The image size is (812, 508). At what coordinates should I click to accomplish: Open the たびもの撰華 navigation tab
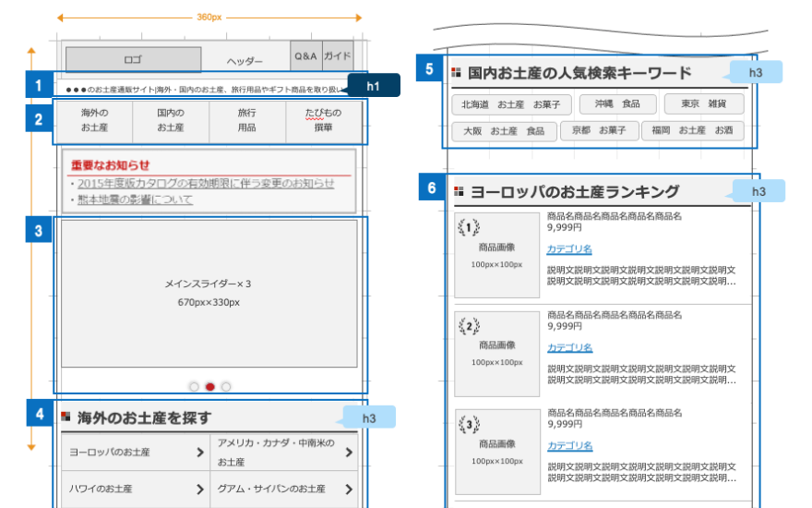coord(323,120)
